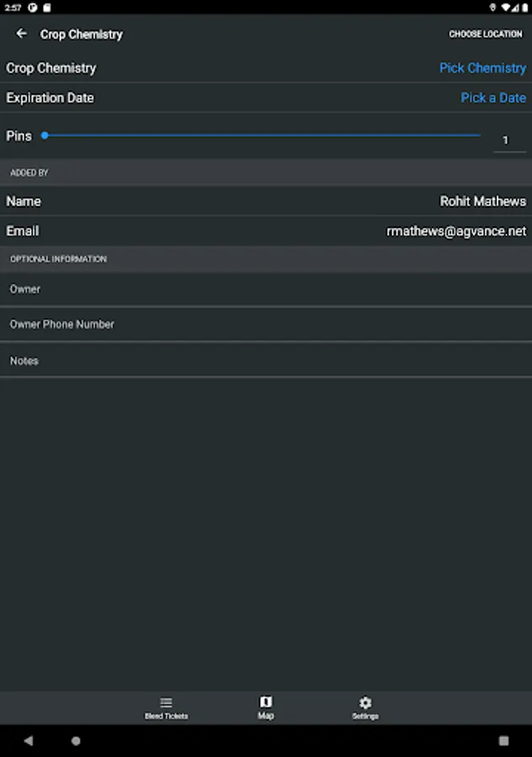Screen dimensions: 532x757
Task: Click the Pins slider track
Action: point(262,135)
